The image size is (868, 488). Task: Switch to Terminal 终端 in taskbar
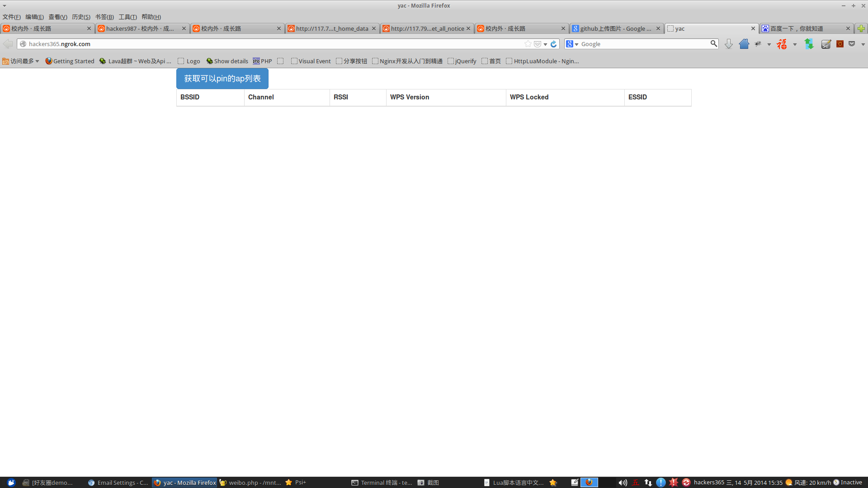(x=382, y=483)
